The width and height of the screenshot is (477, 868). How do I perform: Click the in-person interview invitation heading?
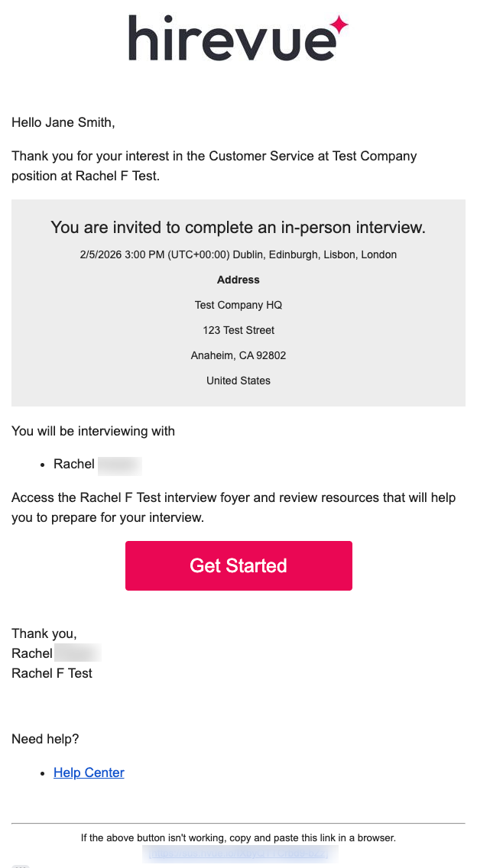tap(238, 227)
